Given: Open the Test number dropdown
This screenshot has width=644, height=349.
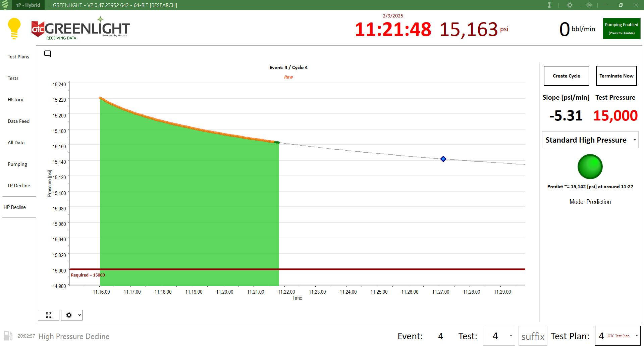Looking at the screenshot, I should point(511,336).
